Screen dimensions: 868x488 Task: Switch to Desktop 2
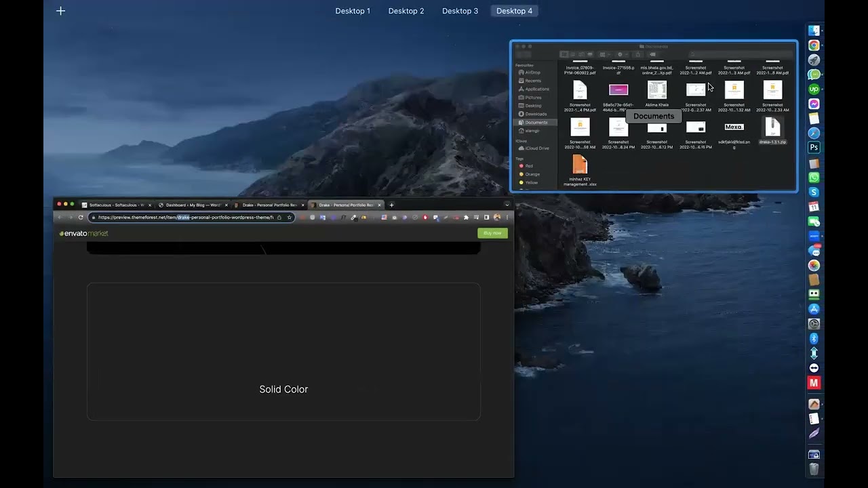coord(406,11)
